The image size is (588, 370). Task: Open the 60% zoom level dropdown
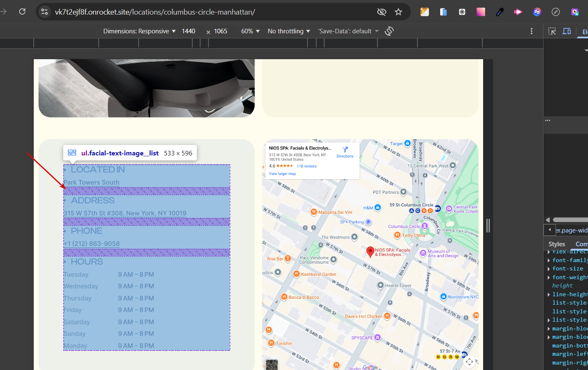click(x=250, y=31)
